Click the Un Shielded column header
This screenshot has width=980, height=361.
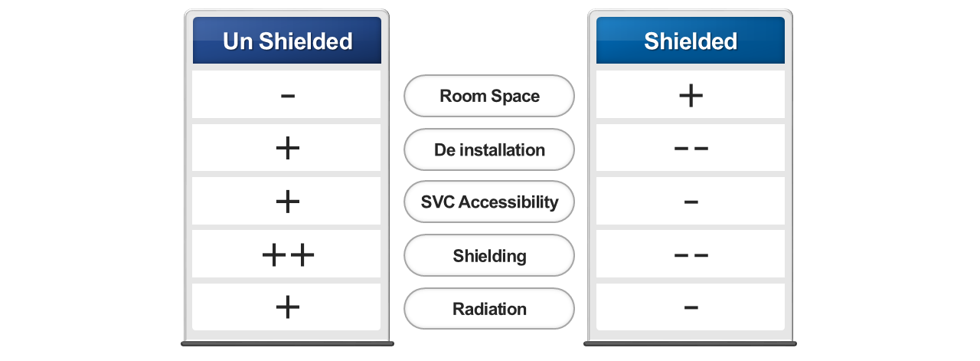tap(287, 41)
